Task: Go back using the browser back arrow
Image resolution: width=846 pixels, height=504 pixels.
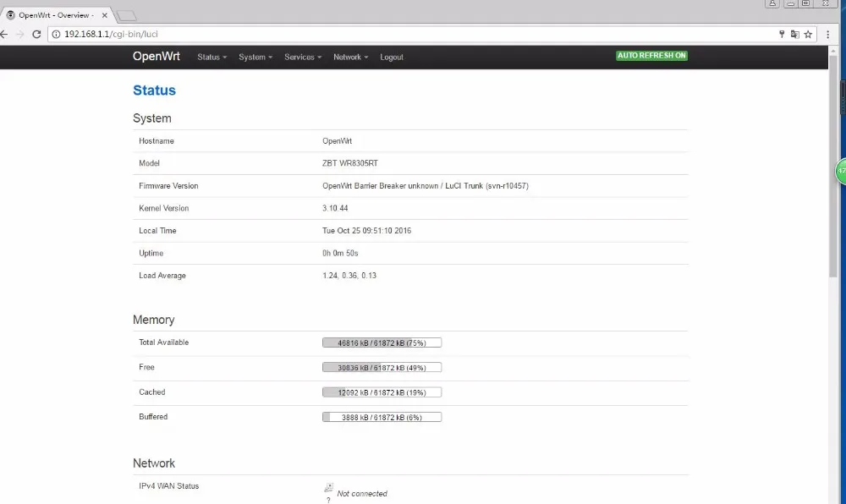Action: click(3, 34)
